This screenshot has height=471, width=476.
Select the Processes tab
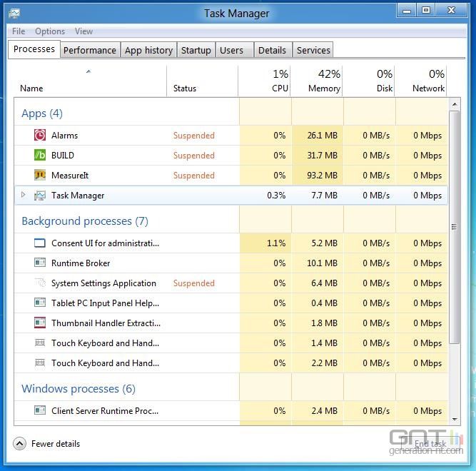pyautogui.click(x=34, y=49)
